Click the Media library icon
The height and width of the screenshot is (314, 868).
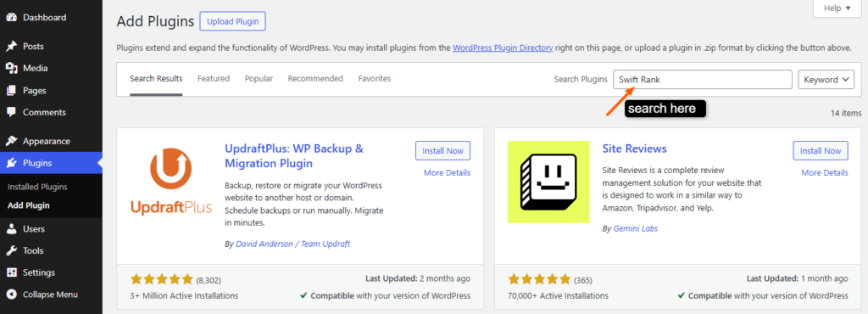pos(11,69)
